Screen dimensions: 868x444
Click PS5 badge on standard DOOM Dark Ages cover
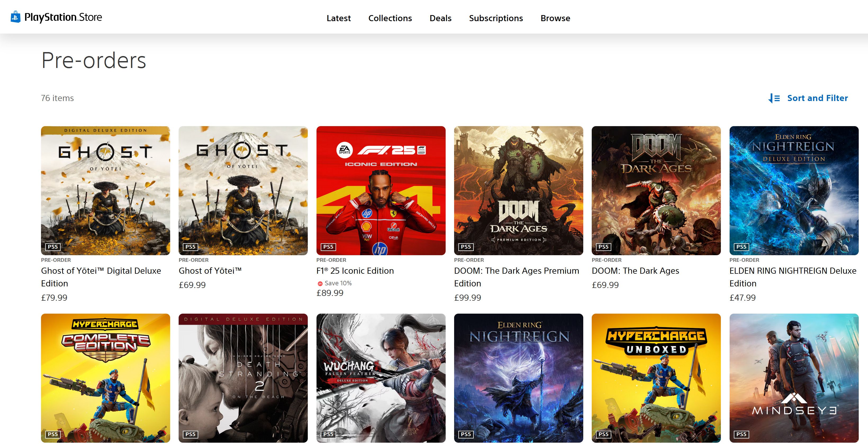603,247
